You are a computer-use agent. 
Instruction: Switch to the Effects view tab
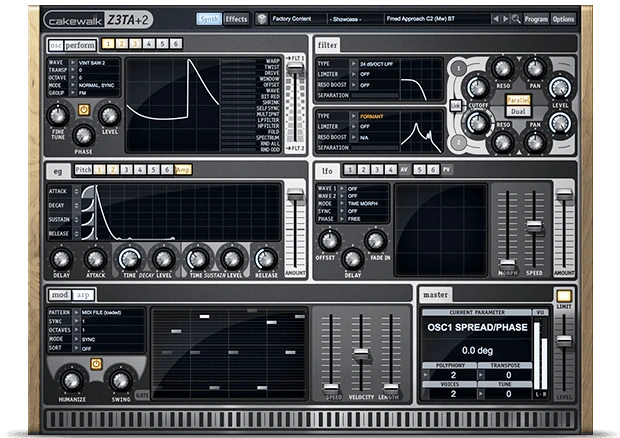click(236, 19)
